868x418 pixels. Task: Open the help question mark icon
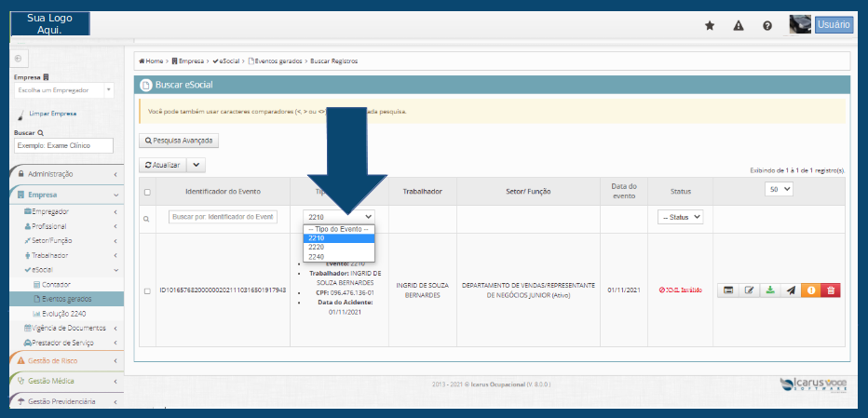pyautogui.click(x=767, y=25)
